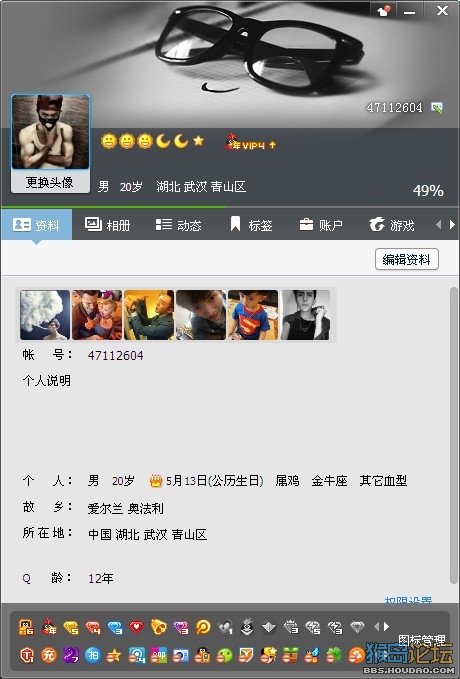The height and width of the screenshot is (679, 460).
Task: Click the orange 充 recharge icon
Action: click(x=49, y=654)
